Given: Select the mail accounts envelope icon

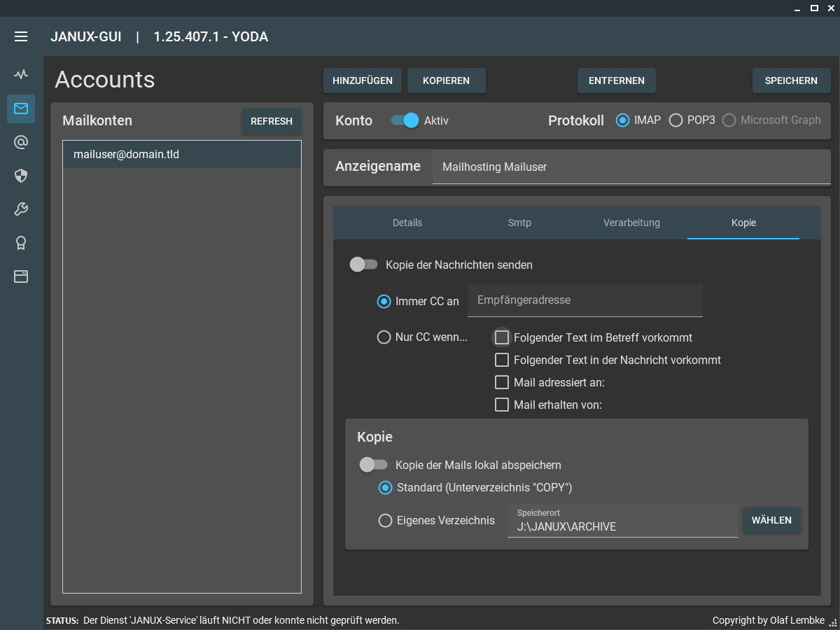Looking at the screenshot, I should pos(21,108).
